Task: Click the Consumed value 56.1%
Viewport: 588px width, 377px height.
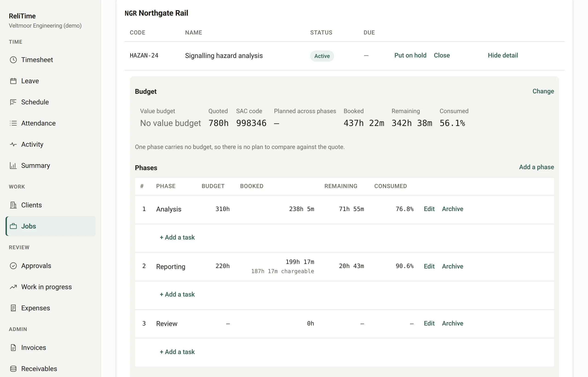Action: point(452,123)
